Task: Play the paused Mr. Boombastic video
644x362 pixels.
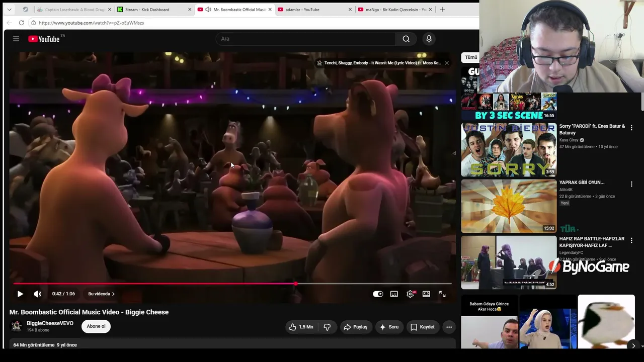Action: pos(20,294)
